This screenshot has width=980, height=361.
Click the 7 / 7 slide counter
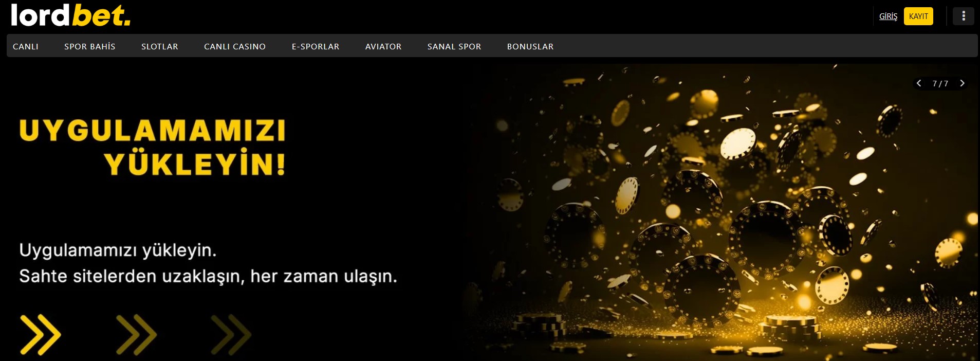(940, 83)
